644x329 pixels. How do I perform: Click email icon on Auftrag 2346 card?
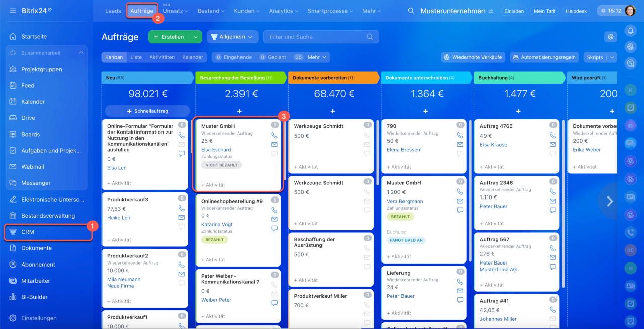click(x=553, y=201)
